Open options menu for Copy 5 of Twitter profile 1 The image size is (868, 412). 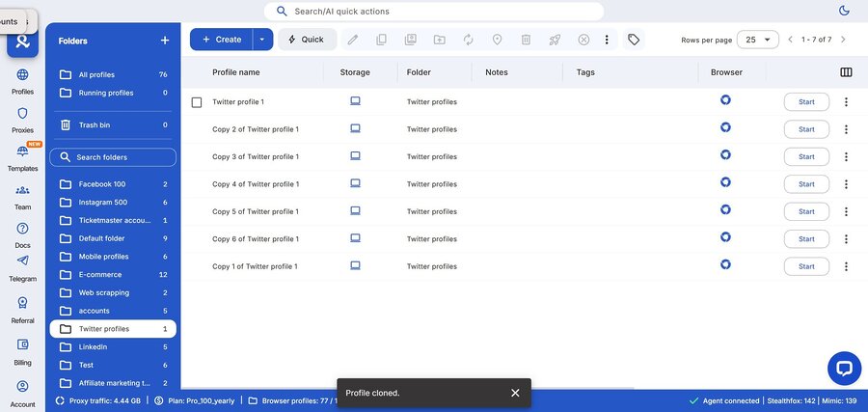point(846,211)
